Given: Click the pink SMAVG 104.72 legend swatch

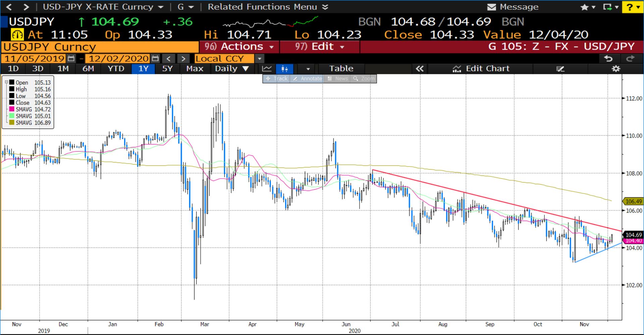Looking at the screenshot, I should (x=12, y=109).
